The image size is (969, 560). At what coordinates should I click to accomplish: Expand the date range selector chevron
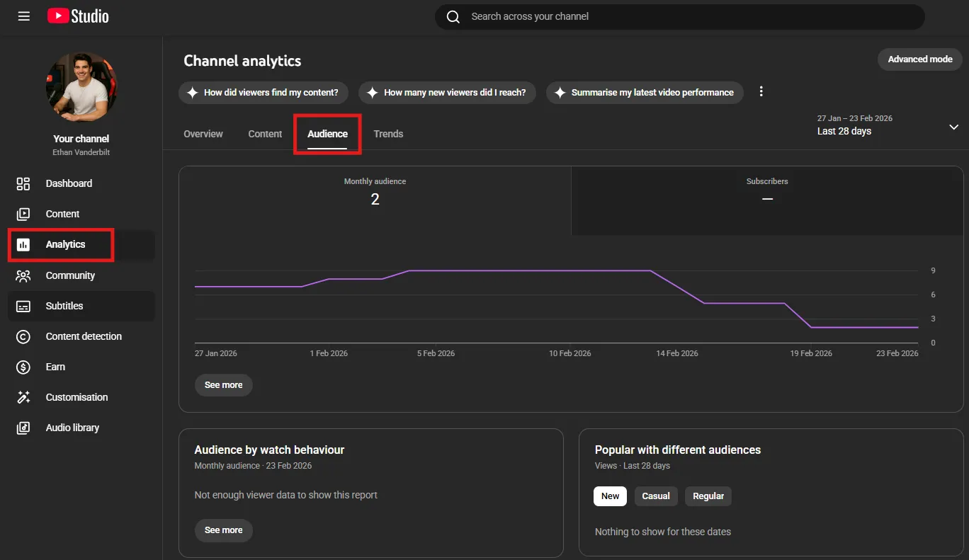(953, 127)
